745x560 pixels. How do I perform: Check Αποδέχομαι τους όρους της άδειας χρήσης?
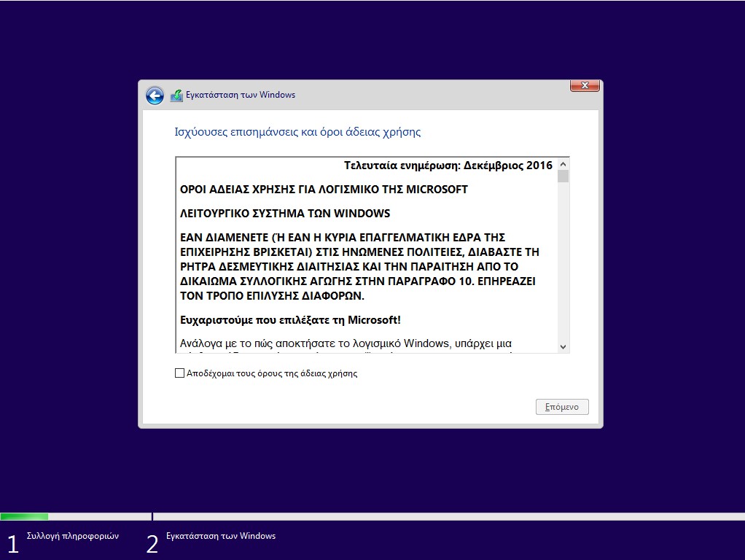coord(179,373)
